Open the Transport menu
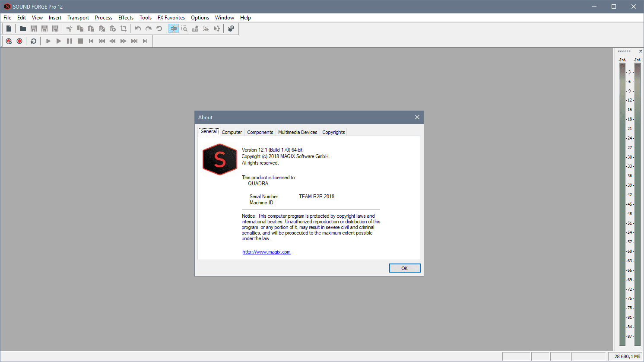Viewport: 644px width, 362px height. pos(78,18)
